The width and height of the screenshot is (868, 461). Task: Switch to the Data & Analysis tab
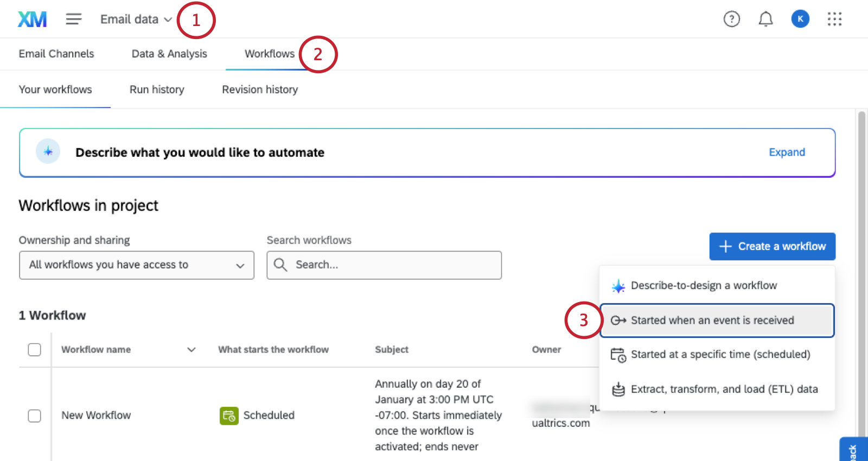point(169,54)
